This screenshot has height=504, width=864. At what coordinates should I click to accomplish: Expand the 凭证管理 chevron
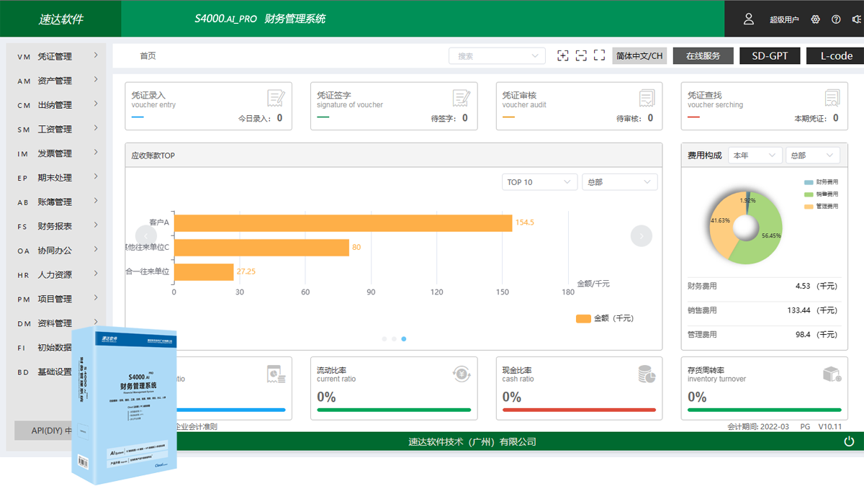point(96,55)
